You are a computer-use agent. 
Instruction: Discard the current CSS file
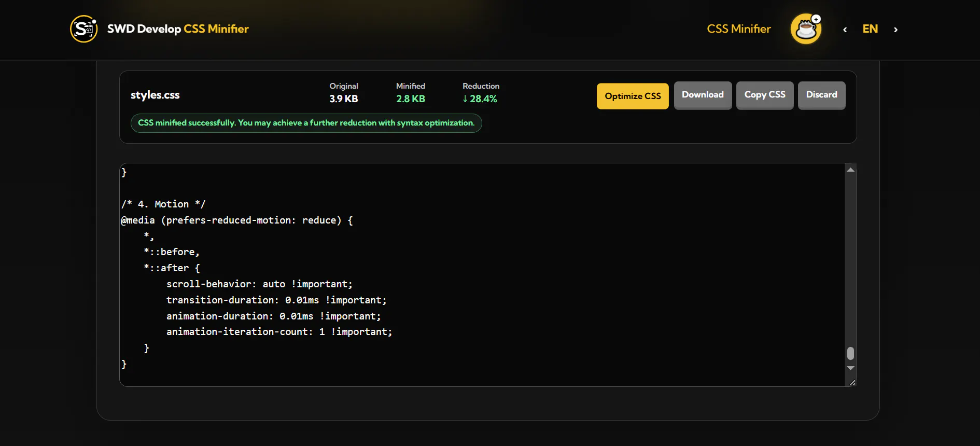click(821, 95)
